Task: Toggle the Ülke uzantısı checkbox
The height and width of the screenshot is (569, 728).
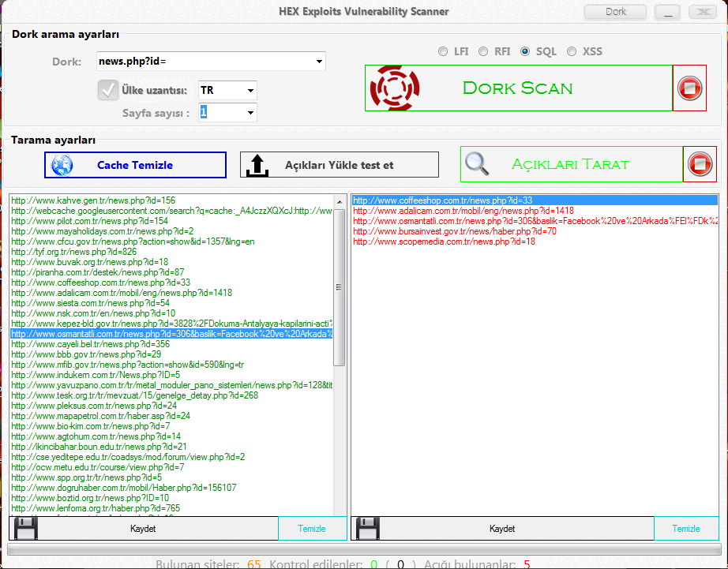Action: [107, 90]
